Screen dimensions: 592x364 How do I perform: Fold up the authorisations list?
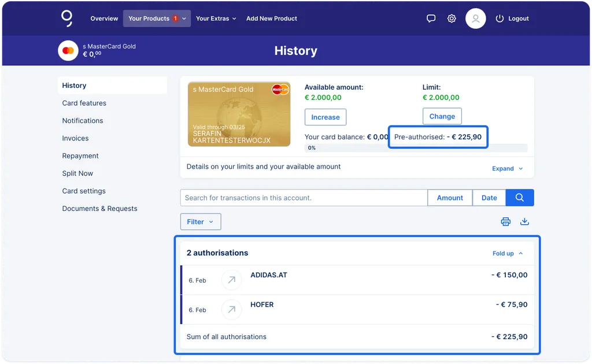[508, 254]
